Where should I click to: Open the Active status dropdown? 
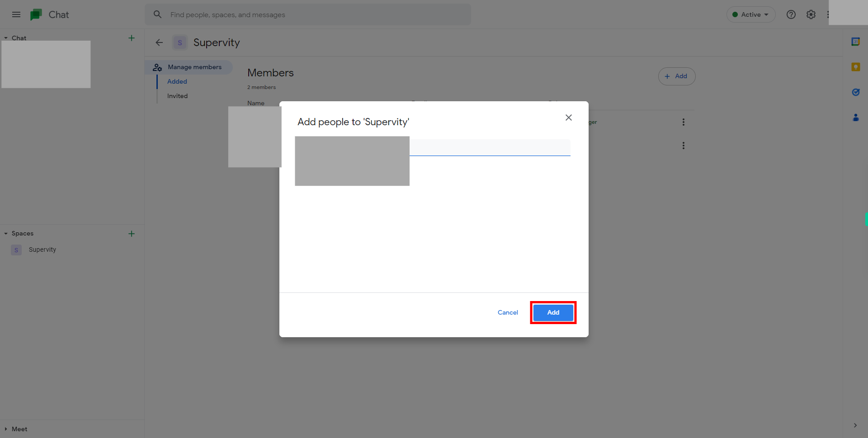pos(750,14)
